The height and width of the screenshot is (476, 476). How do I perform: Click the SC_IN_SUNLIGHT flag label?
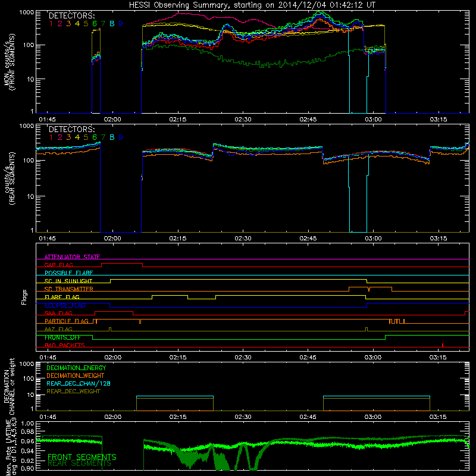click(68, 281)
